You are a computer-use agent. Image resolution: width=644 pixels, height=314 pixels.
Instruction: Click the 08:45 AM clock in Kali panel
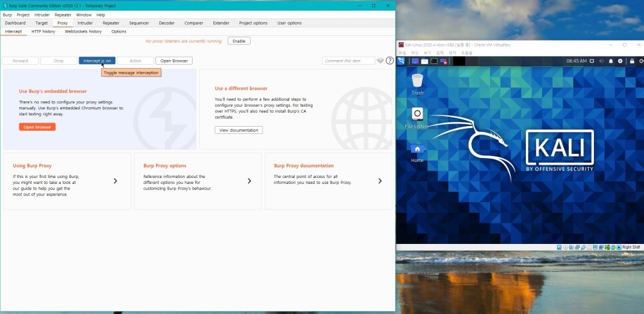click(x=576, y=61)
